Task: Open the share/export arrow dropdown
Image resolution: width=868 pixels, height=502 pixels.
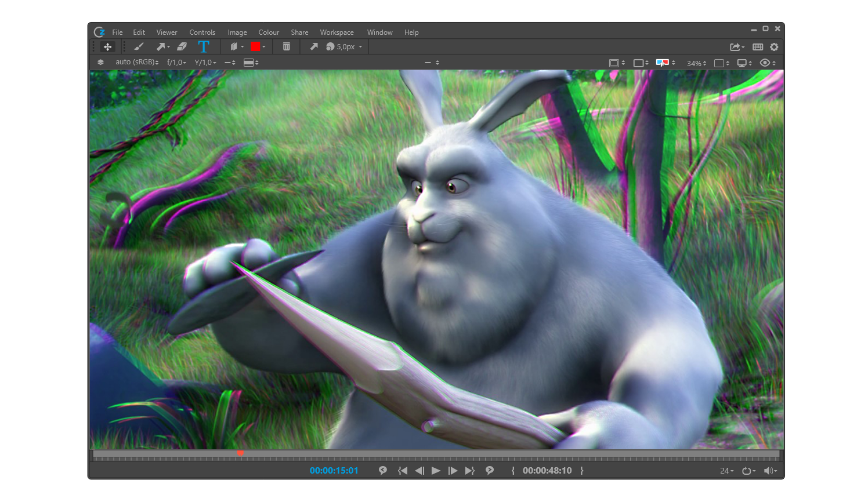Action: pyautogui.click(x=737, y=47)
